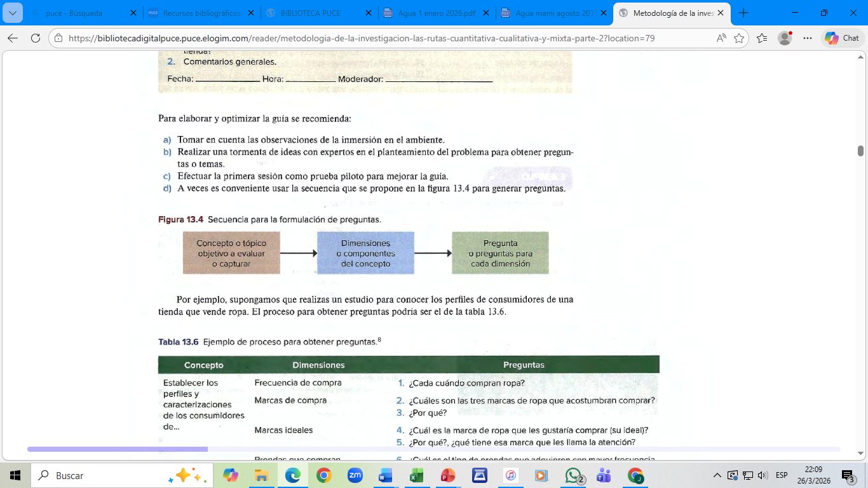Image resolution: width=868 pixels, height=488 pixels.
Task: Click the Preguntas table header
Action: 524,365
